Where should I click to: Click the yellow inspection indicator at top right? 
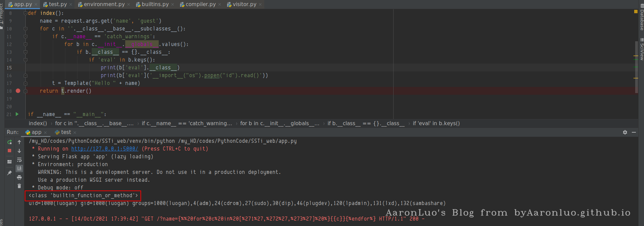click(x=636, y=12)
